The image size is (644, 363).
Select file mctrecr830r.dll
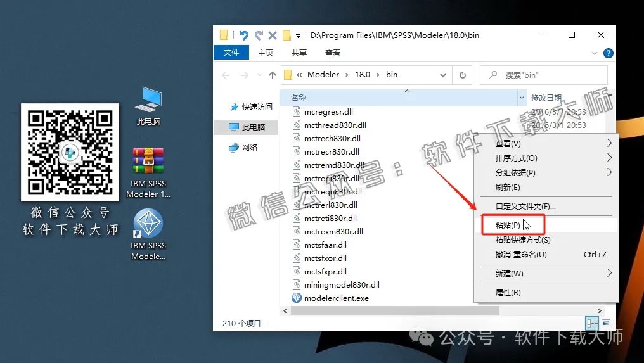(x=332, y=151)
